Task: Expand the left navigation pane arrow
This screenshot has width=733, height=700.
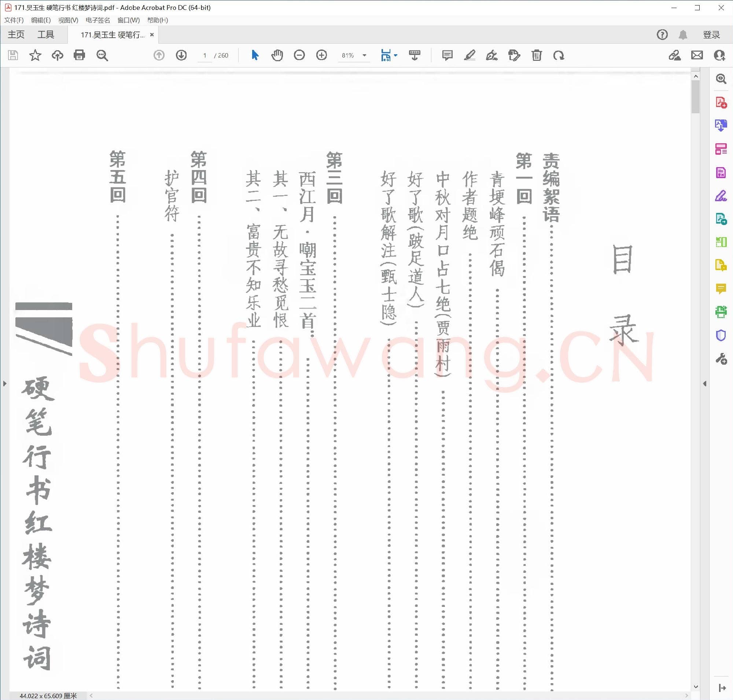Action: click(x=5, y=384)
